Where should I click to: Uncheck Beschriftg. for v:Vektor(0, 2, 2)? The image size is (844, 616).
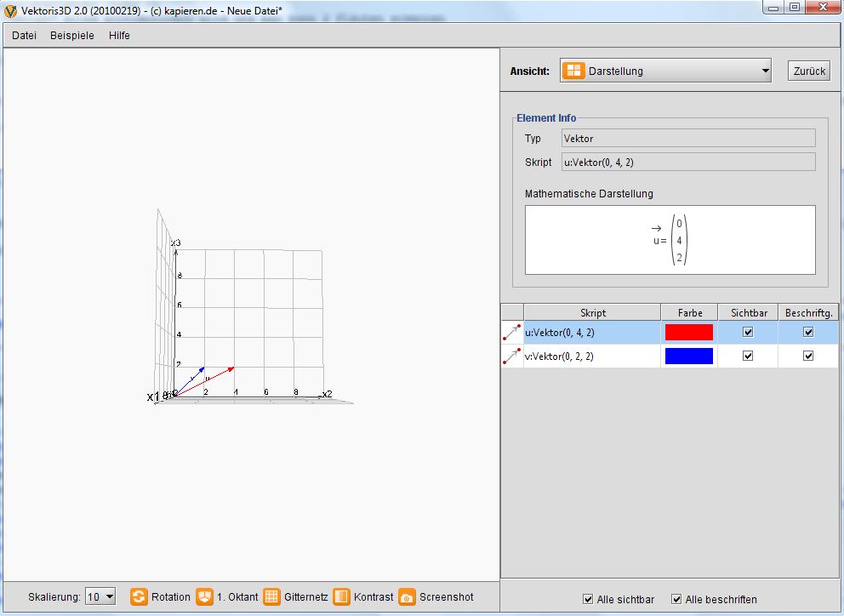click(x=808, y=356)
